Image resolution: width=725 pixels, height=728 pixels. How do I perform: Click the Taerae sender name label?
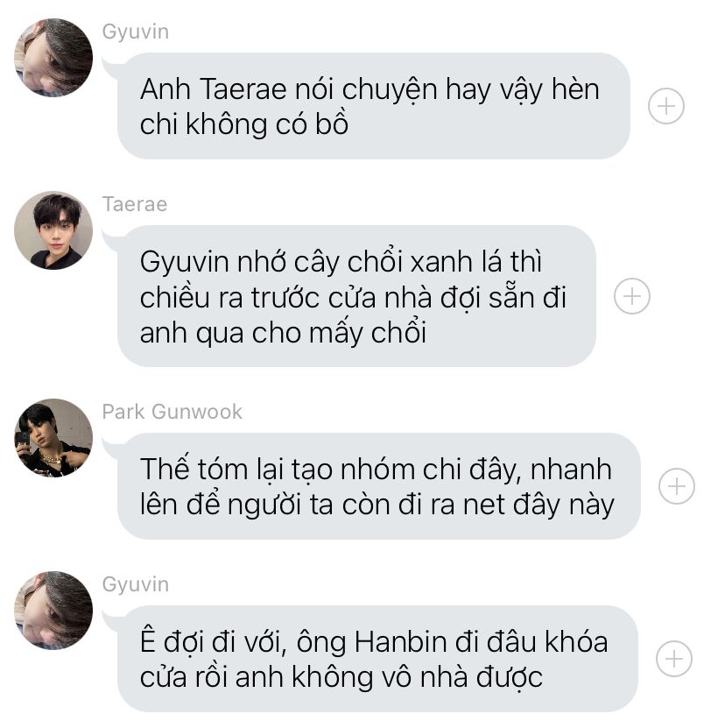[135, 204]
